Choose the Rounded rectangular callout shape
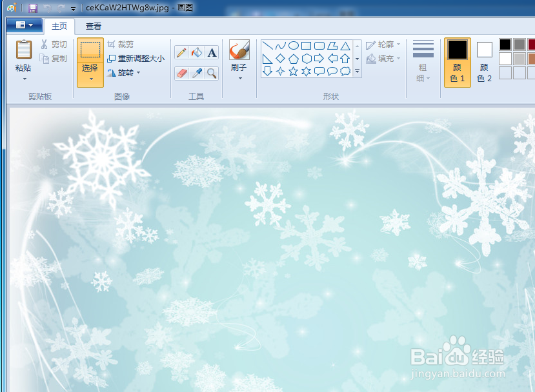 tap(319, 72)
